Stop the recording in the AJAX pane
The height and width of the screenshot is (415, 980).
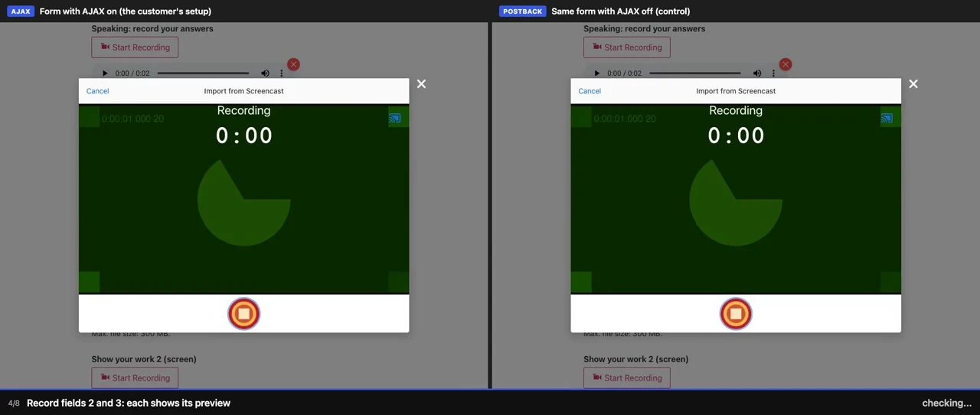(x=243, y=313)
